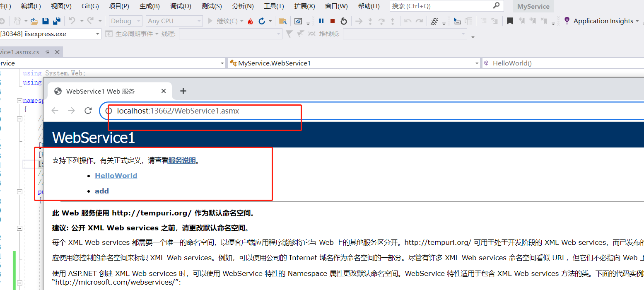The width and height of the screenshot is (644, 290).
Task: Click the 继续(C) continue button
Action: click(223, 21)
